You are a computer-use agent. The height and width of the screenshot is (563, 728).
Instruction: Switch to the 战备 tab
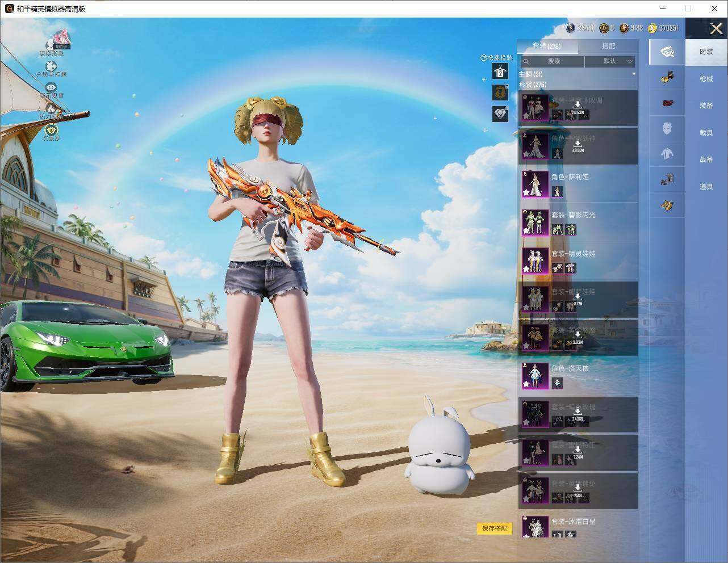coord(706,159)
